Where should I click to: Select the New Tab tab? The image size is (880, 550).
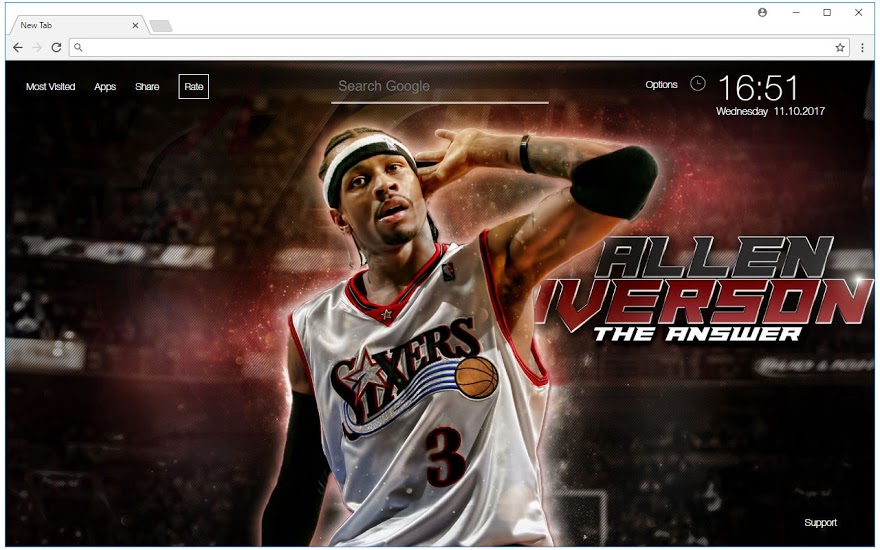pos(70,25)
